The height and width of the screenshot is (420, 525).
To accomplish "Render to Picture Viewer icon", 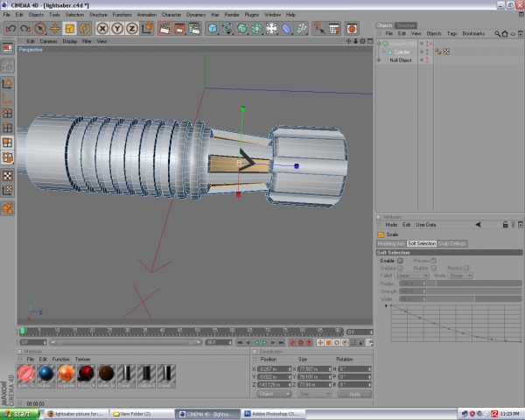I will pos(179,29).
